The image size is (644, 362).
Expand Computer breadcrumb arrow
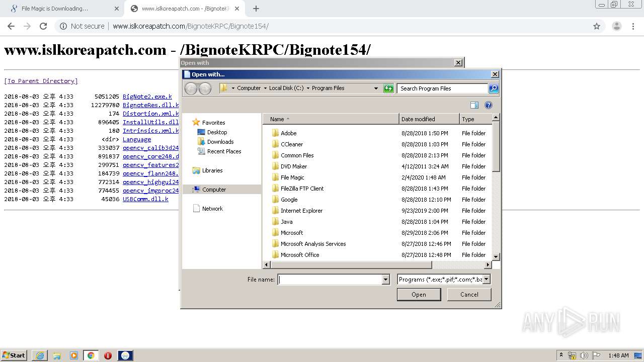(265, 88)
